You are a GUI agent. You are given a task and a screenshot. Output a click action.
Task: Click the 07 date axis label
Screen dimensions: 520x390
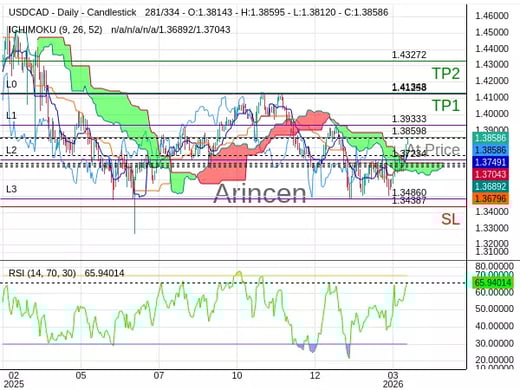click(x=159, y=376)
